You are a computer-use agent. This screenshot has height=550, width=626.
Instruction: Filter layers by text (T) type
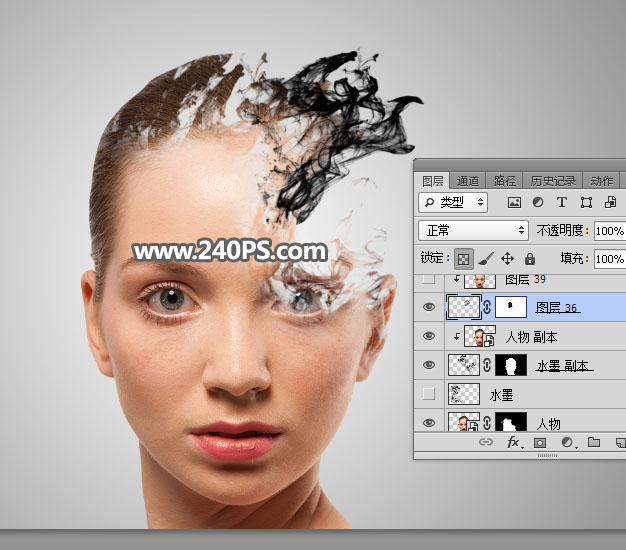(562, 202)
